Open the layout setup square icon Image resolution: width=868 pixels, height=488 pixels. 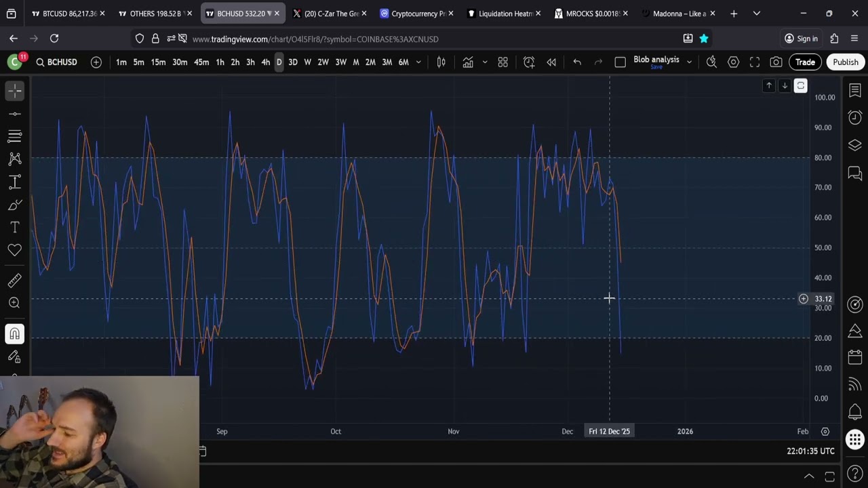point(620,62)
